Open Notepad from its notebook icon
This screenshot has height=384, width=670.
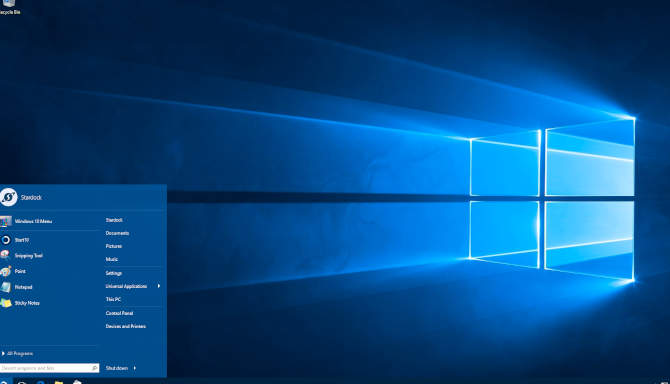[x=6, y=287]
